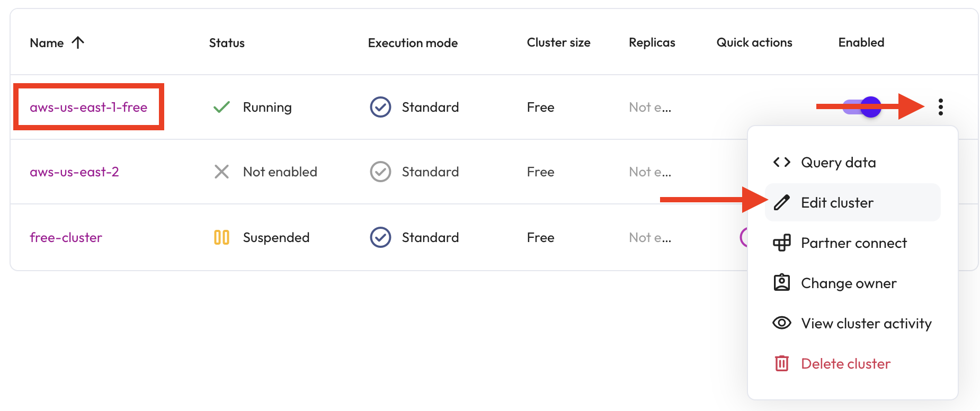
Task: Click the Status column header
Action: point(227,43)
